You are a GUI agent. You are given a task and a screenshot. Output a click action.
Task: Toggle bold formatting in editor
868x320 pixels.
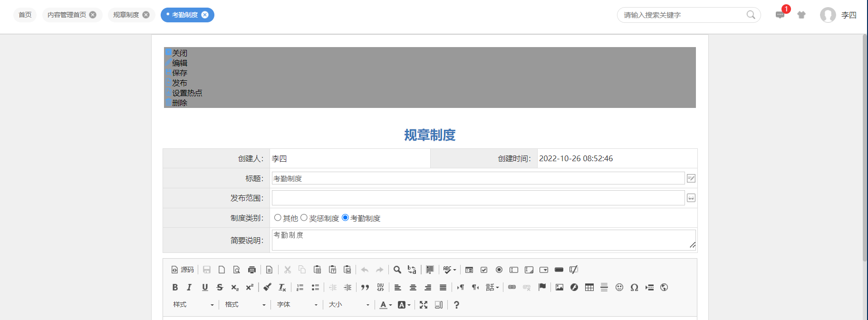point(175,287)
